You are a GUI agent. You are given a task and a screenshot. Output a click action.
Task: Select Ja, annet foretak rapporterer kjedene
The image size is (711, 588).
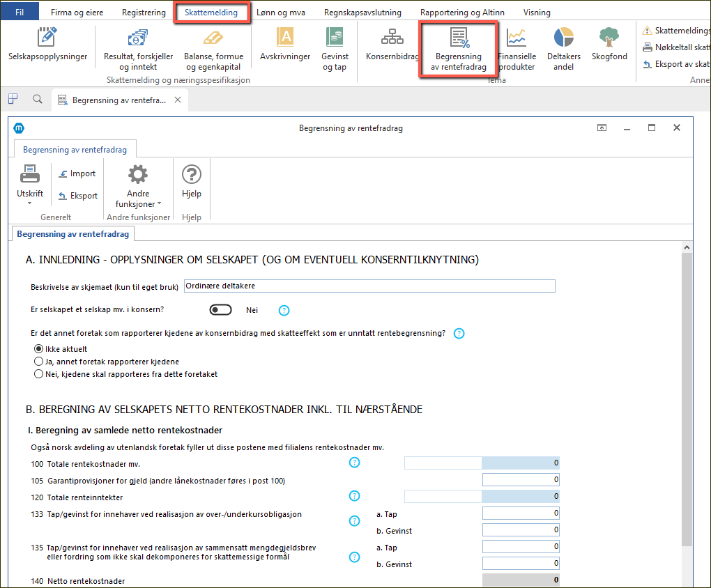(x=39, y=362)
